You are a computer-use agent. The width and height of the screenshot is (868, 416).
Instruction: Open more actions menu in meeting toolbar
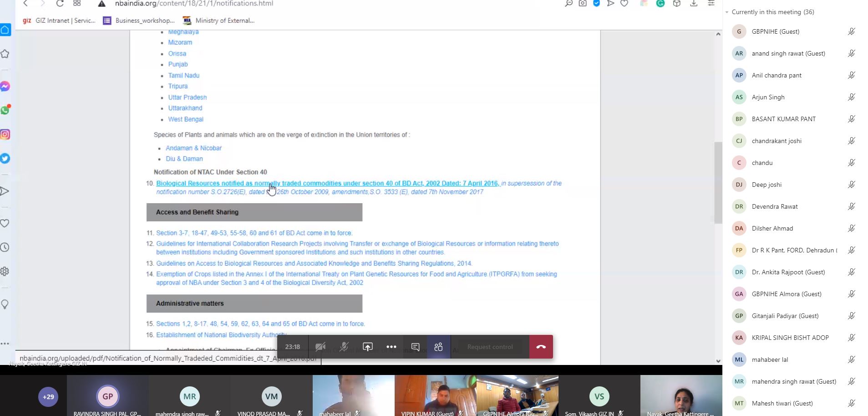click(391, 347)
